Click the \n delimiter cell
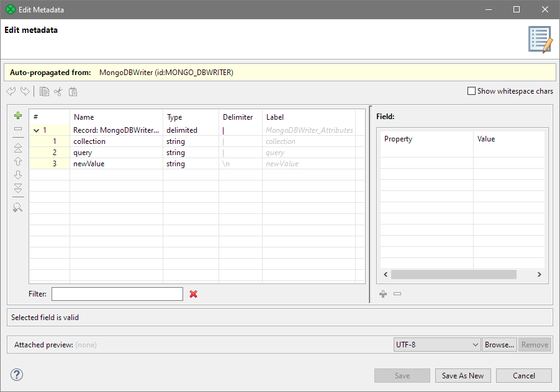The width and height of the screenshot is (560, 392). pyautogui.click(x=240, y=164)
